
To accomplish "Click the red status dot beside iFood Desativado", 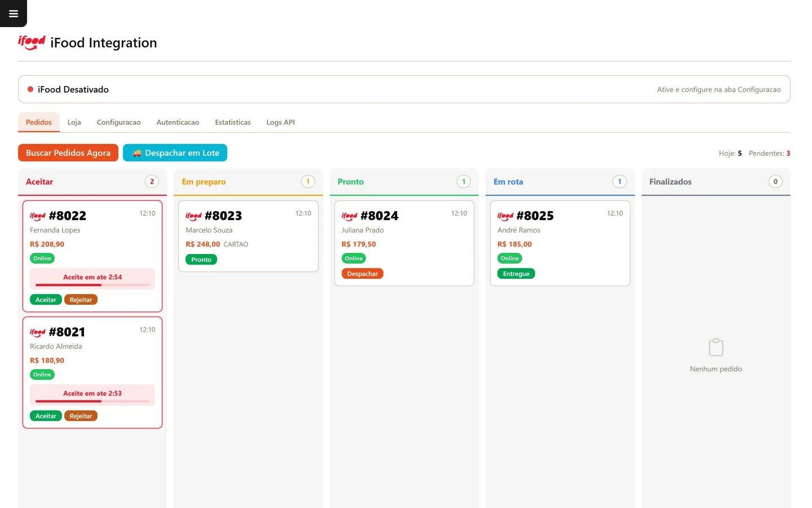I will (x=30, y=89).
